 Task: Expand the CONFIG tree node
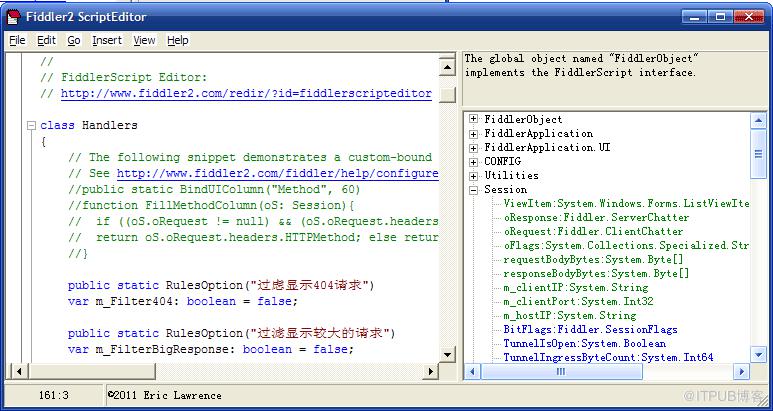[473, 162]
